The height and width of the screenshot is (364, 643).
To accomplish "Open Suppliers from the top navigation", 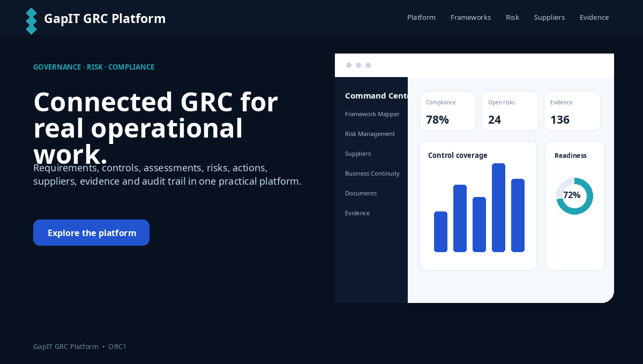I will click(x=549, y=18).
